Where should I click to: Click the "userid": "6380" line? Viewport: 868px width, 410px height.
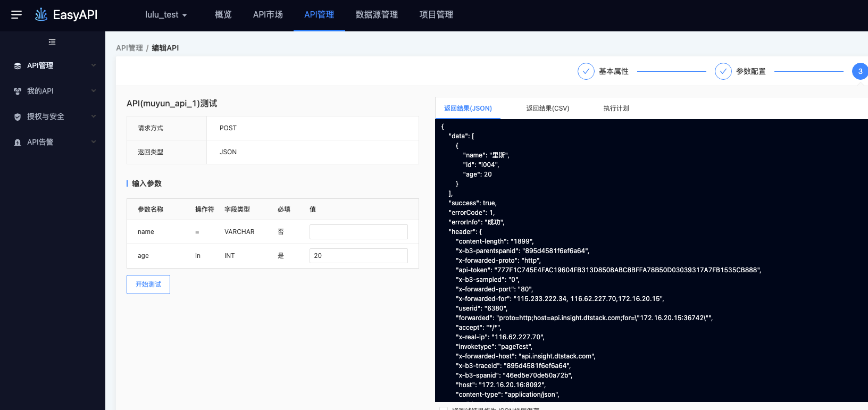pos(482,308)
